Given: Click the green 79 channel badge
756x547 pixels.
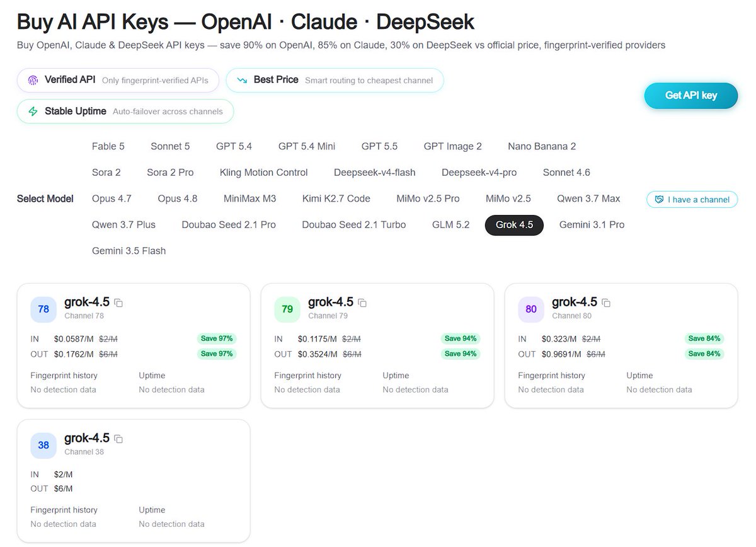Looking at the screenshot, I should (287, 309).
